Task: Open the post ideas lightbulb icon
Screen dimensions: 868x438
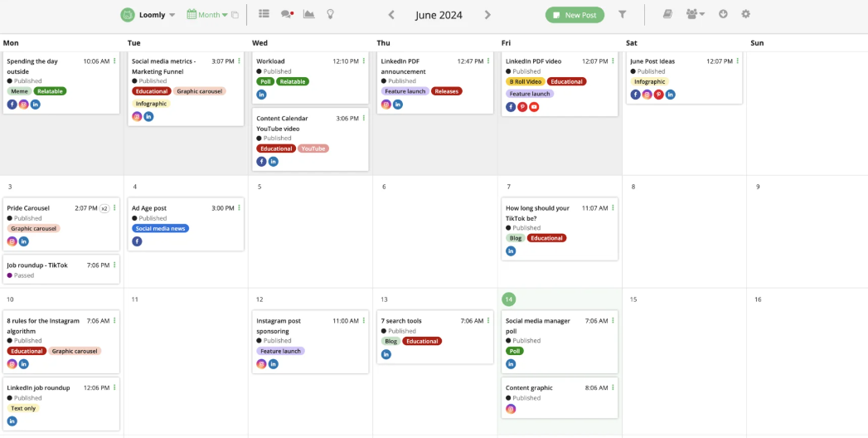Action: pyautogui.click(x=331, y=14)
